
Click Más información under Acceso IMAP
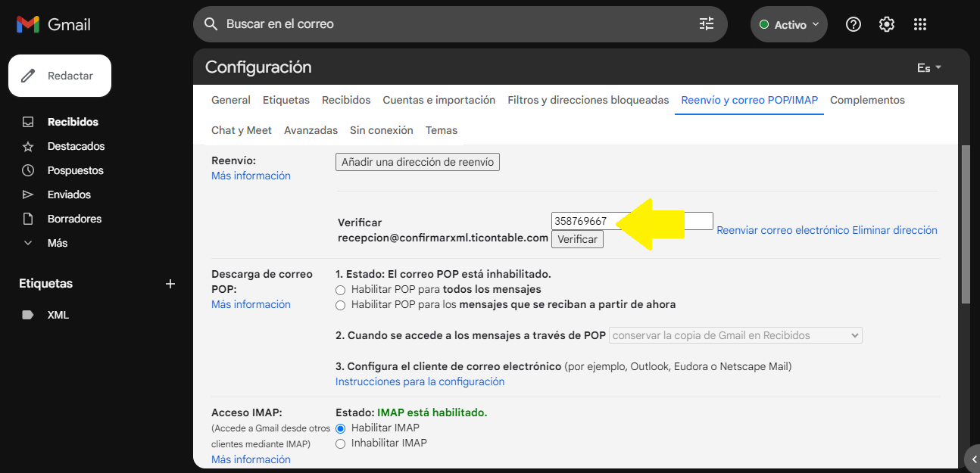(251, 459)
